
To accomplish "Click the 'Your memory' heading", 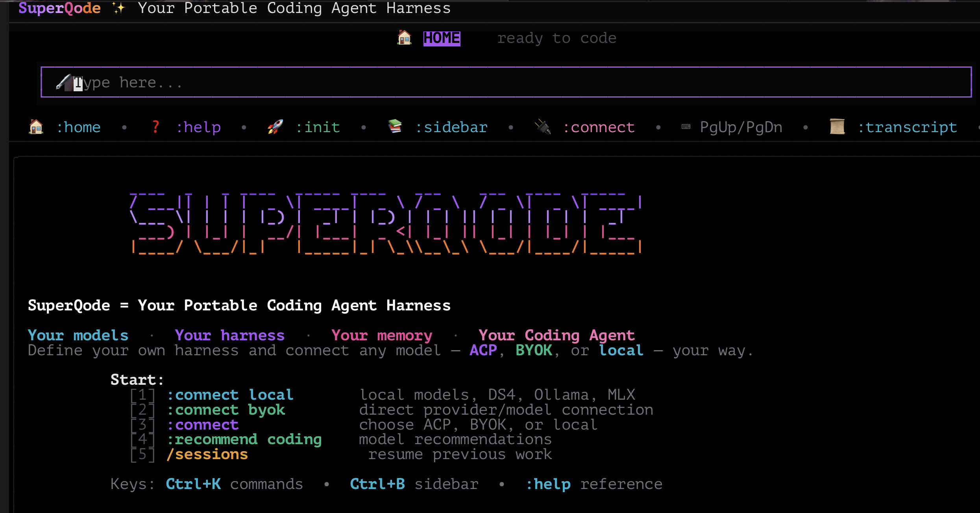I will tap(381, 335).
